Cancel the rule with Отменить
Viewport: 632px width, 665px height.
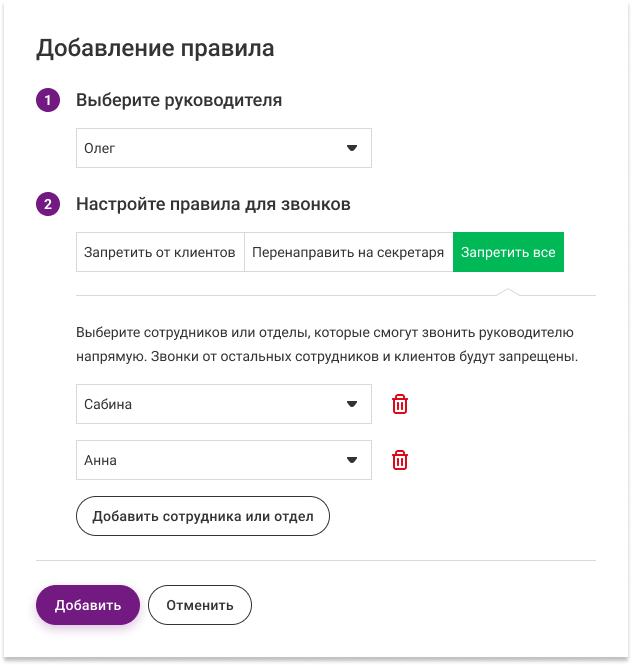coord(200,605)
